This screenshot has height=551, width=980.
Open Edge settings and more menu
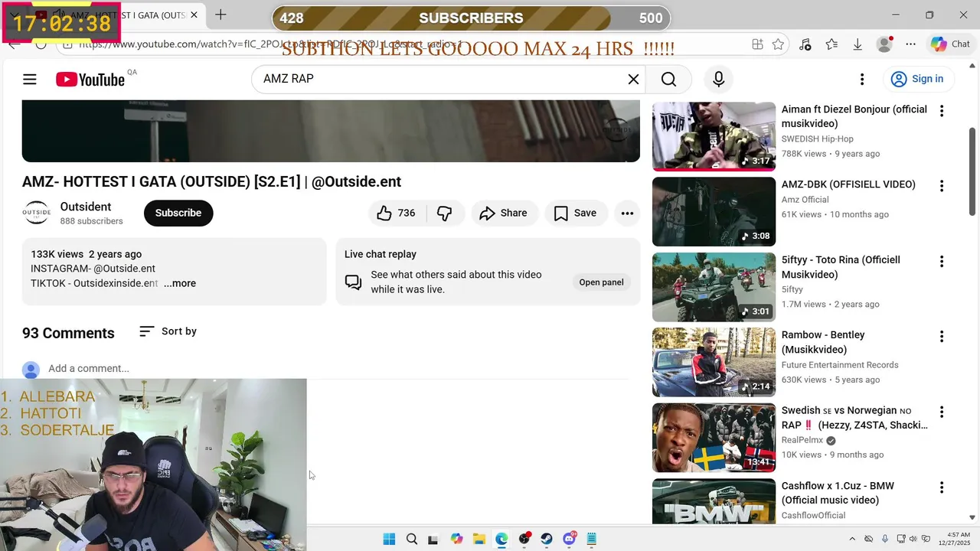click(x=910, y=44)
